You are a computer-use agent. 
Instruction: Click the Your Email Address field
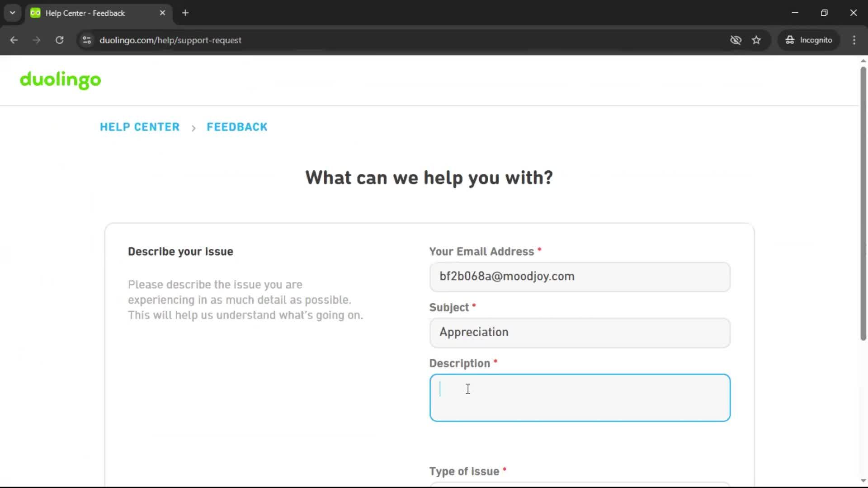click(580, 277)
